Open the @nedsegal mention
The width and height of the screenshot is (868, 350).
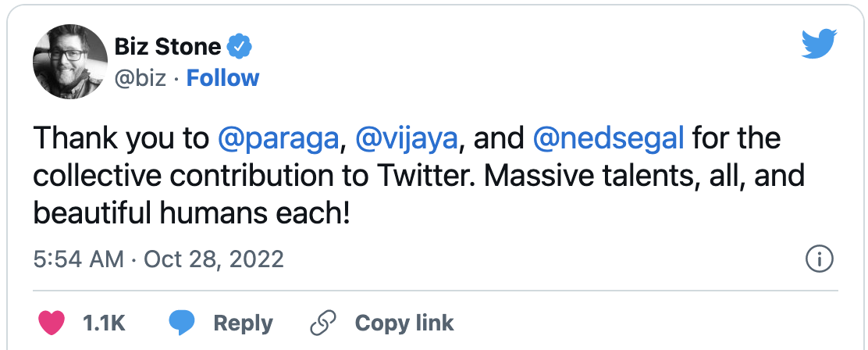[x=608, y=140]
